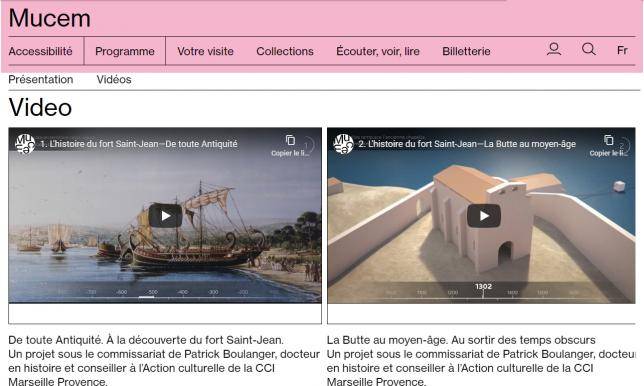Switch to the Présentation tab
The image size is (644, 386).
click(41, 80)
